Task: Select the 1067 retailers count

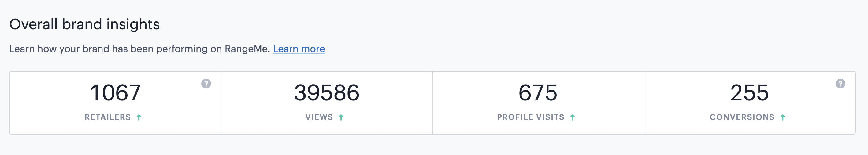Action: click(115, 92)
